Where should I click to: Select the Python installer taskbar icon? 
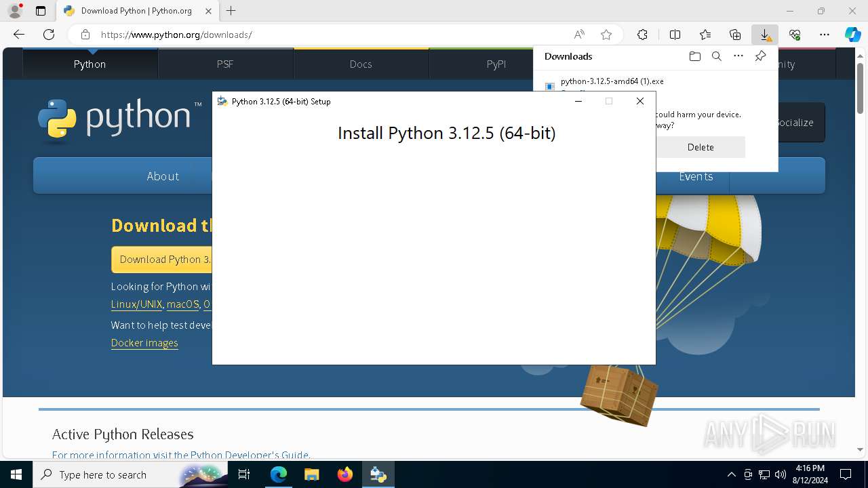click(x=378, y=474)
